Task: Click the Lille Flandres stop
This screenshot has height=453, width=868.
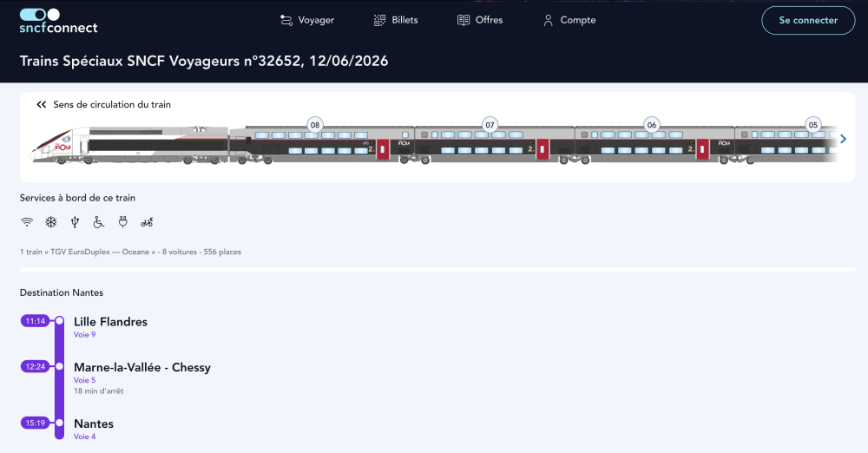Action: (111, 322)
